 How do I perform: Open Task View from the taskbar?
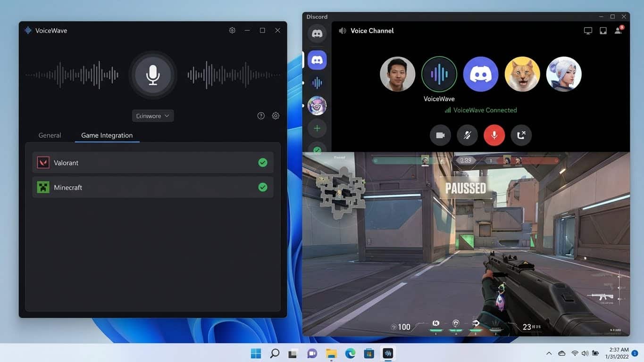(293, 353)
